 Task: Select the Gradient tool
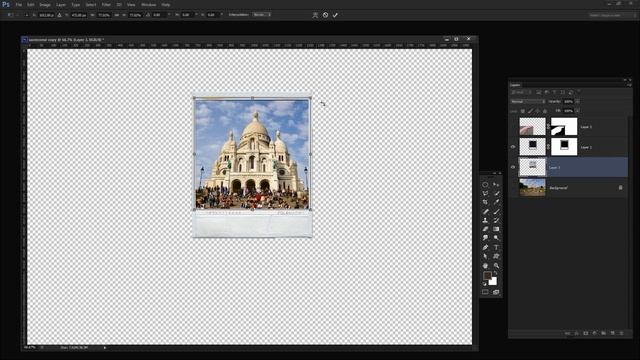tap(496, 229)
